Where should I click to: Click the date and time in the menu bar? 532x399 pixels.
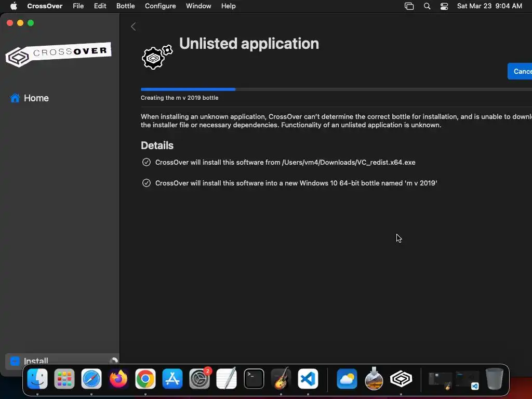pyautogui.click(x=489, y=6)
